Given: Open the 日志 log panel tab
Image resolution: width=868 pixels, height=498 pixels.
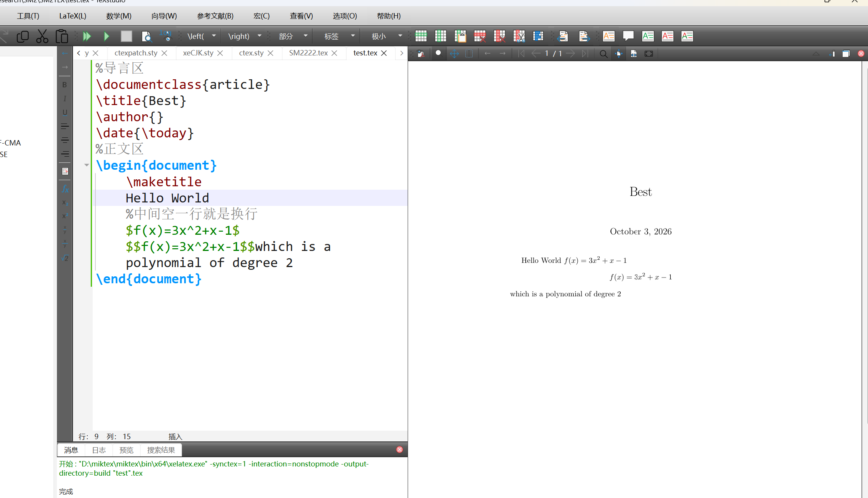Looking at the screenshot, I should [x=99, y=450].
